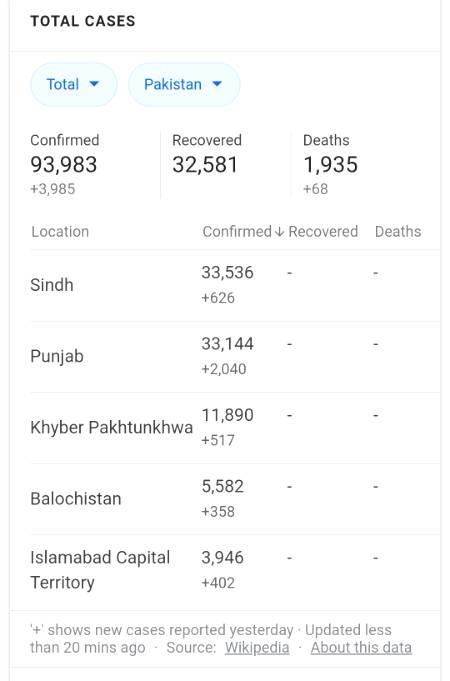Sort table by Location column header
The image size is (450, 681).
tap(60, 231)
